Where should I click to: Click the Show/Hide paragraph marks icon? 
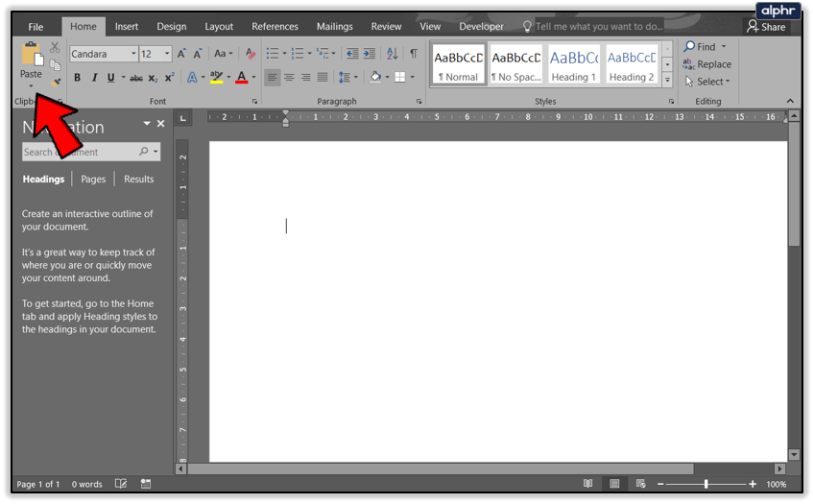pyautogui.click(x=414, y=54)
